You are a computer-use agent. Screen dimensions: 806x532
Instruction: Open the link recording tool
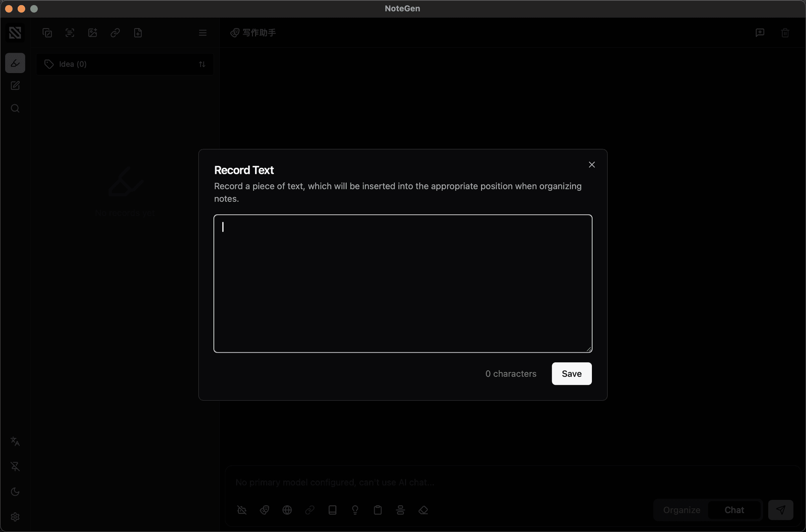coord(115,33)
